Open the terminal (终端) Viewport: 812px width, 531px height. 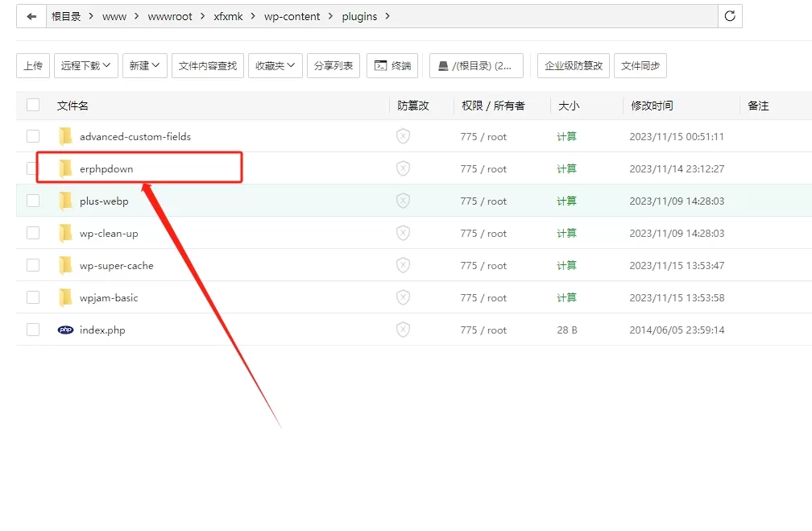392,65
